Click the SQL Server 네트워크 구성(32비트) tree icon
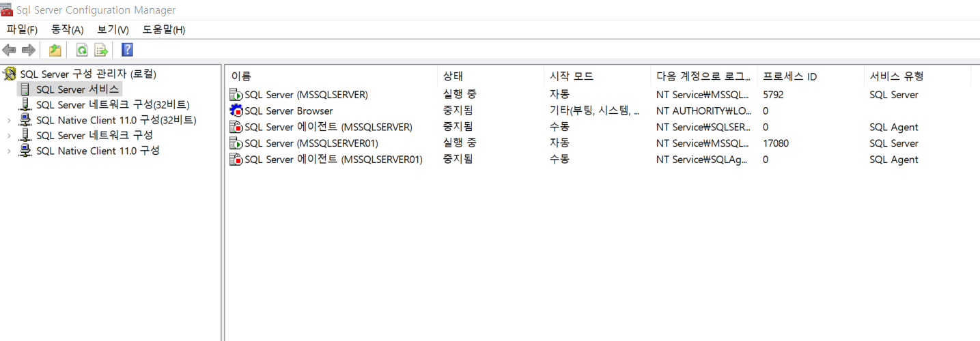Screen dimensions: 980x341 click(25, 104)
